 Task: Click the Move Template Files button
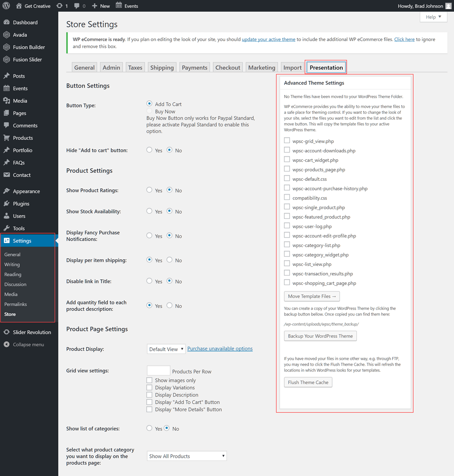(x=312, y=297)
